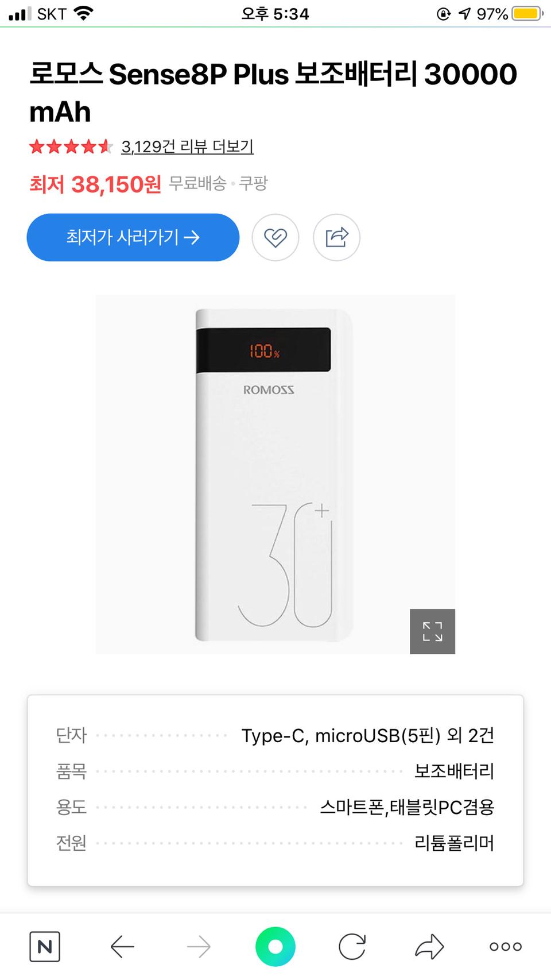Go forward with the right arrow

199,946
